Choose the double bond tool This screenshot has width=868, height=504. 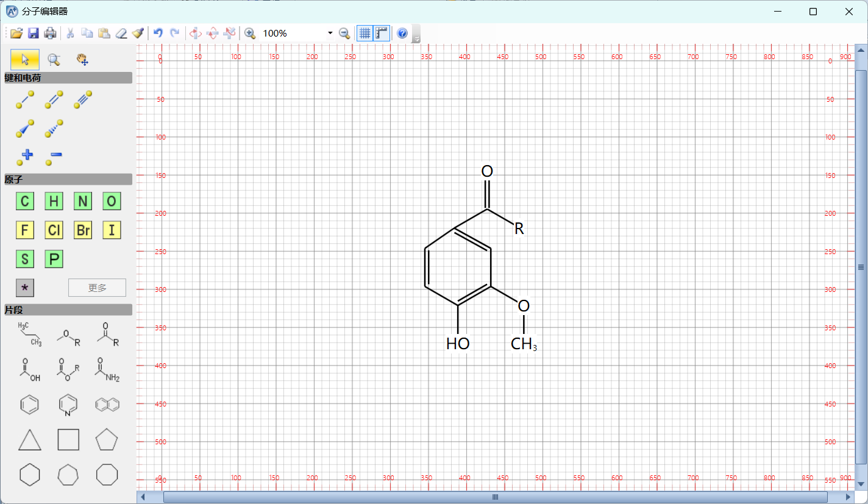tap(54, 100)
